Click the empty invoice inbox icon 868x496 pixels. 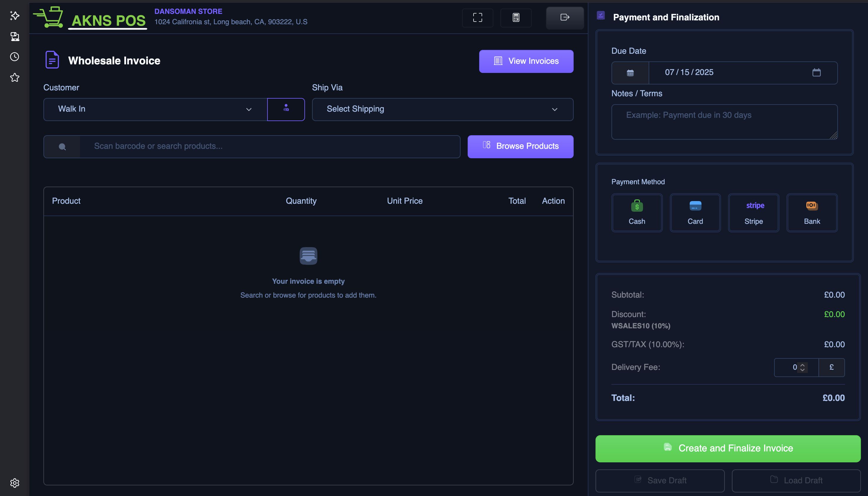(308, 256)
